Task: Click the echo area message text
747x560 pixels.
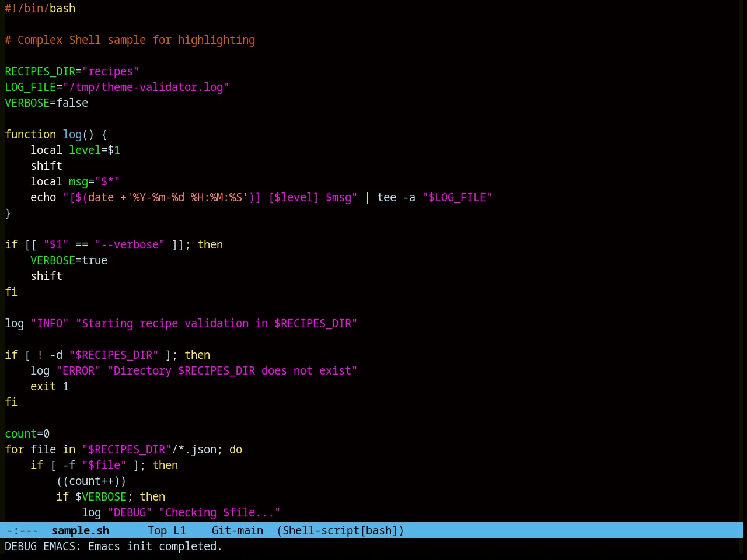Action: (113, 546)
